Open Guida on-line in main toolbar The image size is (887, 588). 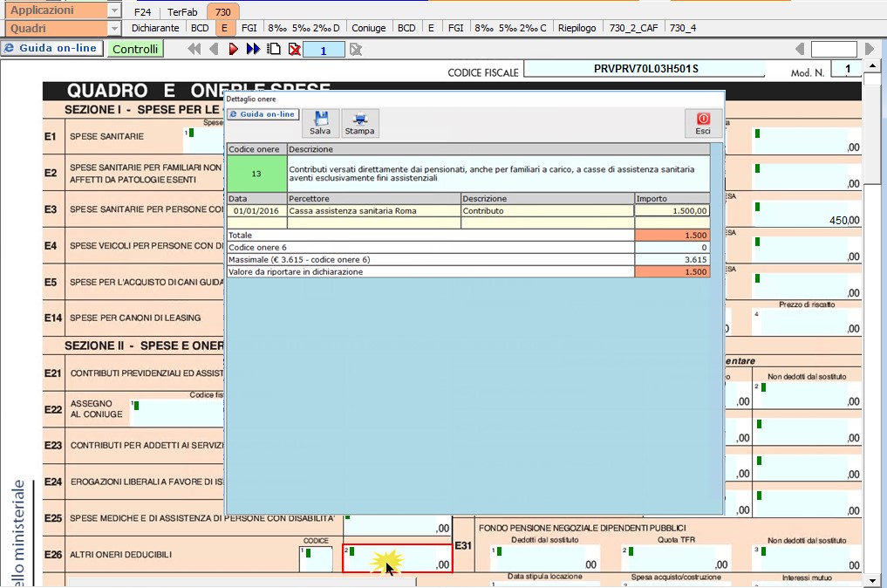coord(52,49)
